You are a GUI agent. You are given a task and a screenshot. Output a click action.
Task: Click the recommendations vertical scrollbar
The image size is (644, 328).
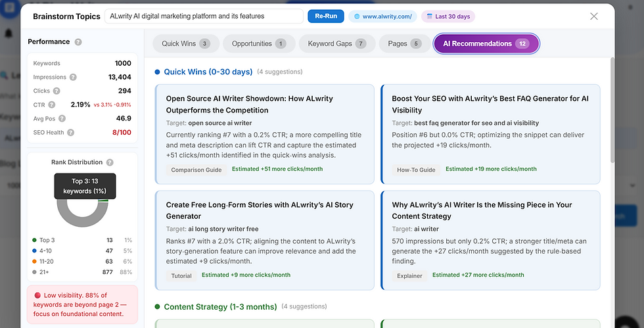(612, 110)
